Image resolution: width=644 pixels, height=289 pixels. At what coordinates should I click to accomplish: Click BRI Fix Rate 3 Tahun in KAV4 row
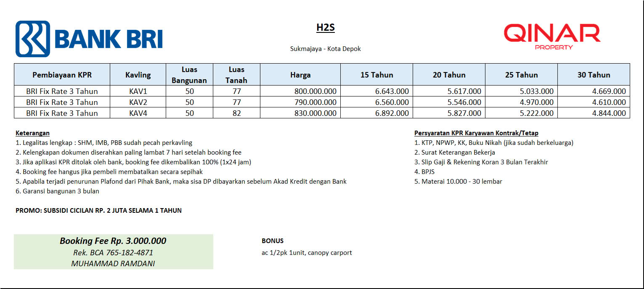click(62, 113)
